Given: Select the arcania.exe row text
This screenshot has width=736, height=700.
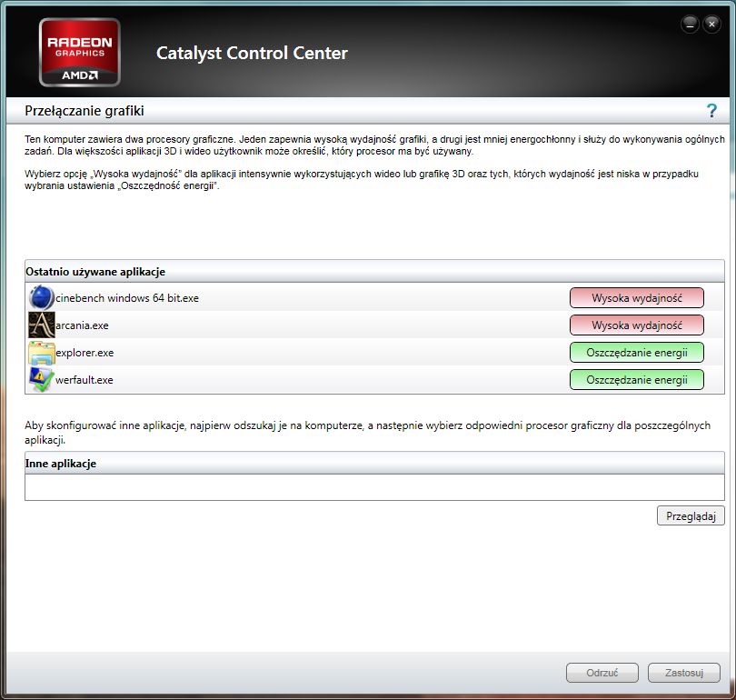Looking at the screenshot, I should pyautogui.click(x=82, y=325).
